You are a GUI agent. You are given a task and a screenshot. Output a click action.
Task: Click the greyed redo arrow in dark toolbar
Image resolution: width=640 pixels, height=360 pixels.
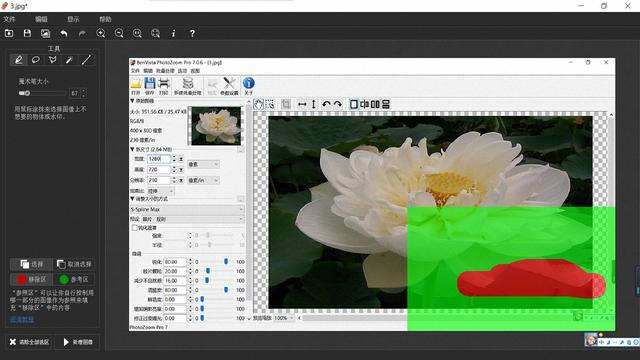click(x=82, y=33)
